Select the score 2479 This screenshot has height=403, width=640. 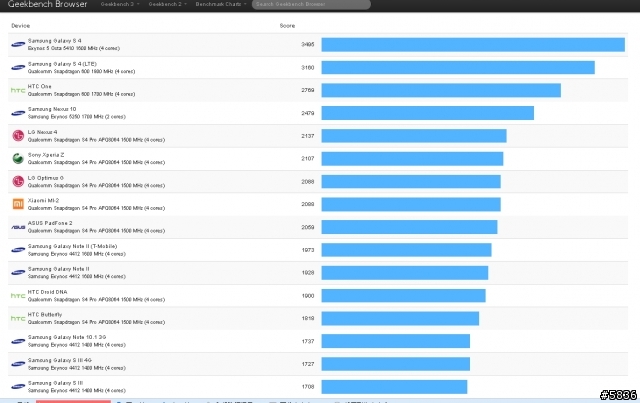(x=308, y=113)
